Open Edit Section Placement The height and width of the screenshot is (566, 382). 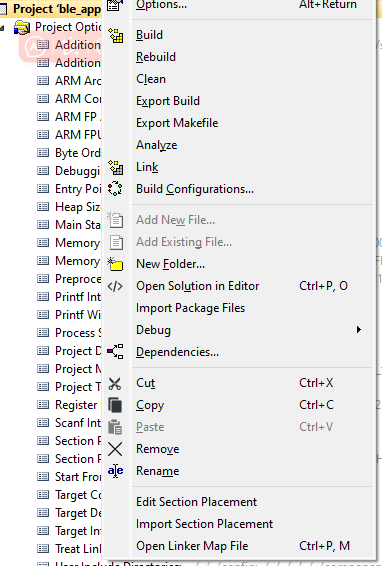[x=196, y=502]
